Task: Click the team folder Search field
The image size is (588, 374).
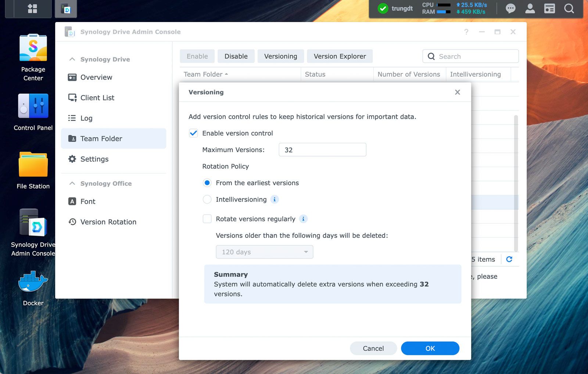Action: [x=471, y=56]
